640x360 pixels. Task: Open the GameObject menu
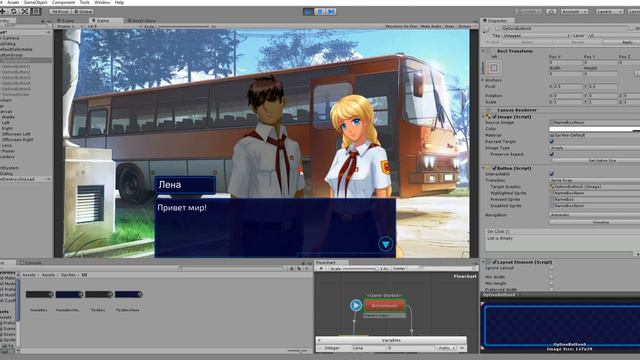click(x=36, y=2)
